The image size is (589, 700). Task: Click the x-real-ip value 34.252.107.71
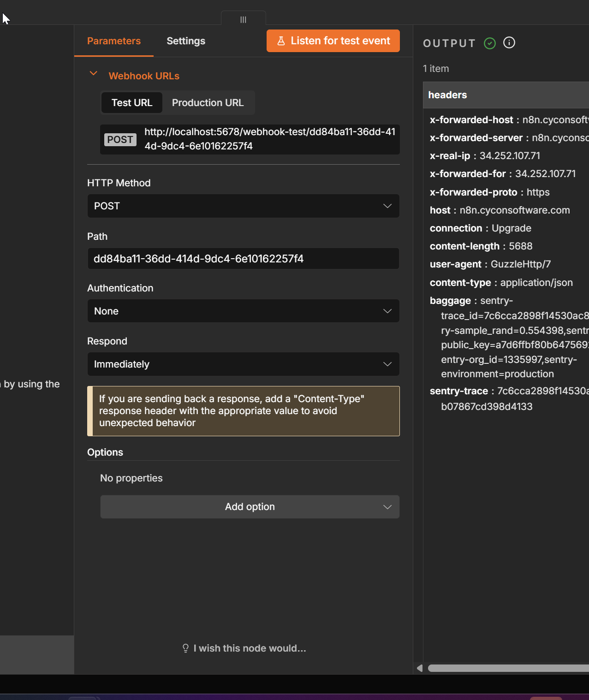[x=510, y=156]
